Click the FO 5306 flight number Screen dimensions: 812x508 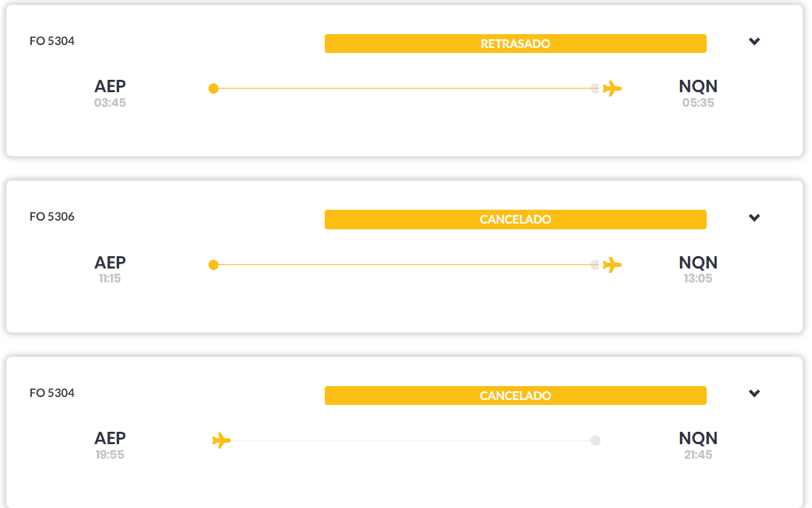point(52,216)
